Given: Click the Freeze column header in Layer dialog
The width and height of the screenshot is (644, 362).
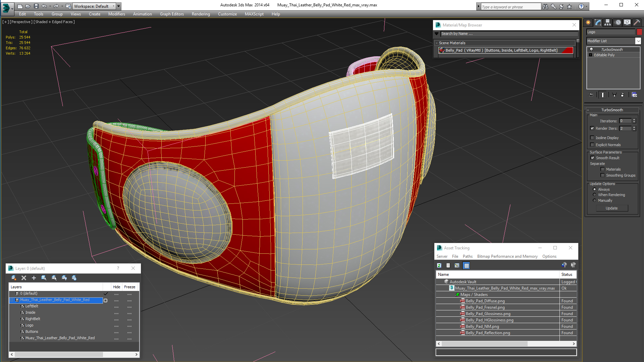Looking at the screenshot, I should (x=130, y=287).
